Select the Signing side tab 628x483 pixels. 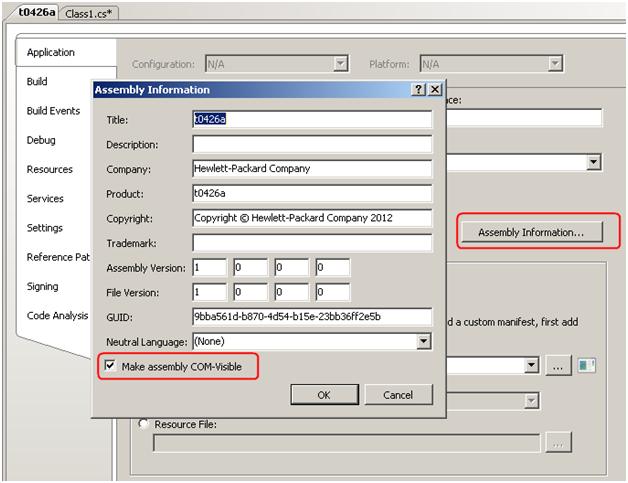coord(42,286)
